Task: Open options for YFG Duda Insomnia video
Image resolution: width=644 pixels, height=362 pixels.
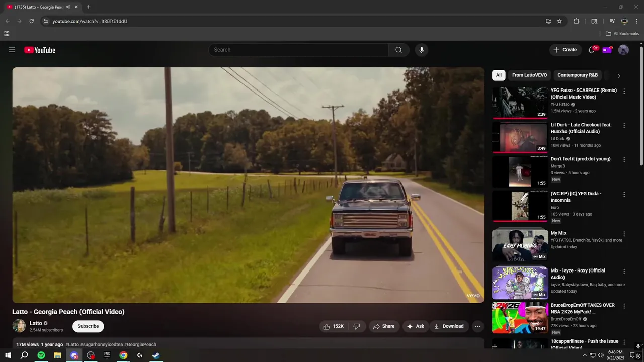Action: coord(624,194)
